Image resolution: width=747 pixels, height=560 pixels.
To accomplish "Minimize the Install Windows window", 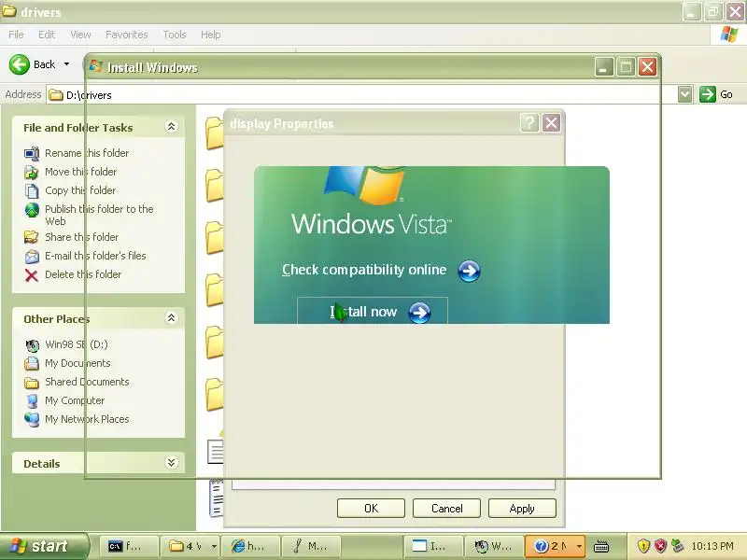I will pyautogui.click(x=603, y=67).
